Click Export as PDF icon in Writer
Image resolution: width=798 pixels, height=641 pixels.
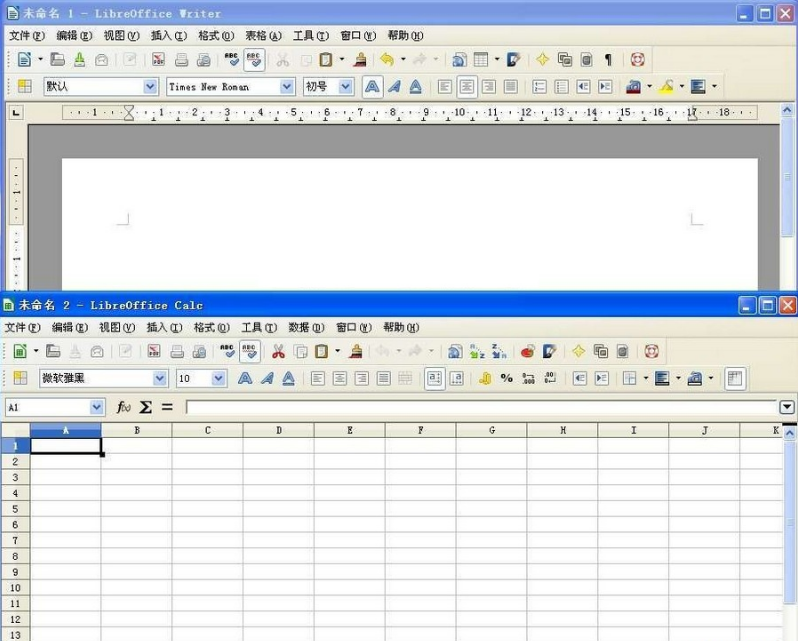(158, 60)
